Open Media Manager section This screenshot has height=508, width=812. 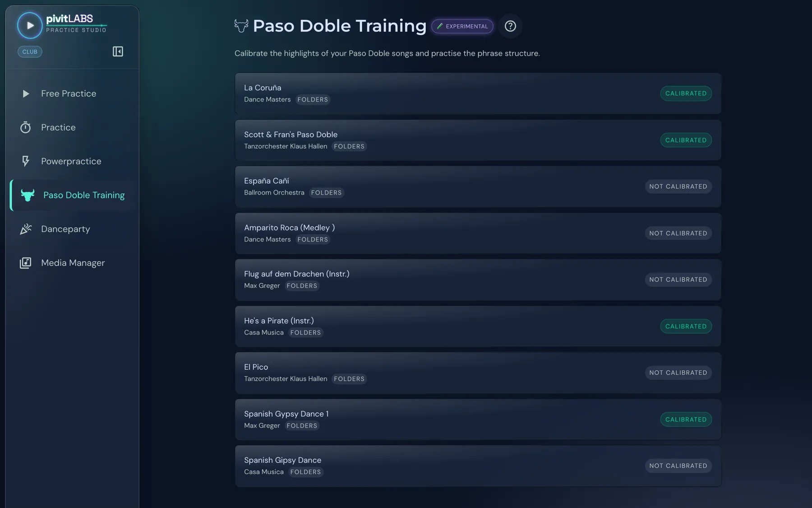click(x=73, y=263)
